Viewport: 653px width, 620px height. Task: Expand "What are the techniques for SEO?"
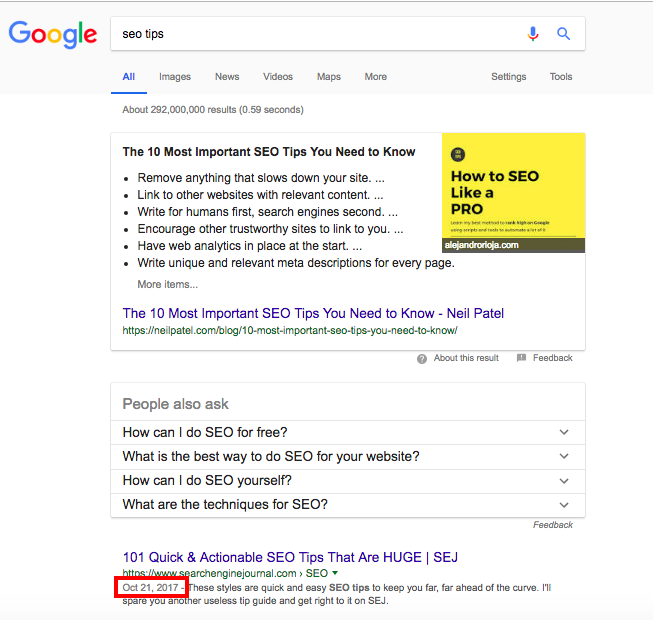(564, 504)
